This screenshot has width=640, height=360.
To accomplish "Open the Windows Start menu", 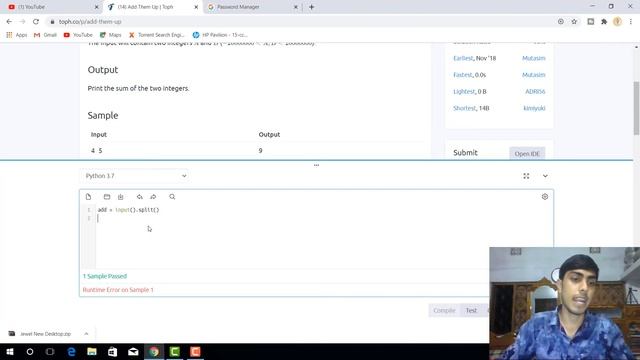I will point(10,352).
